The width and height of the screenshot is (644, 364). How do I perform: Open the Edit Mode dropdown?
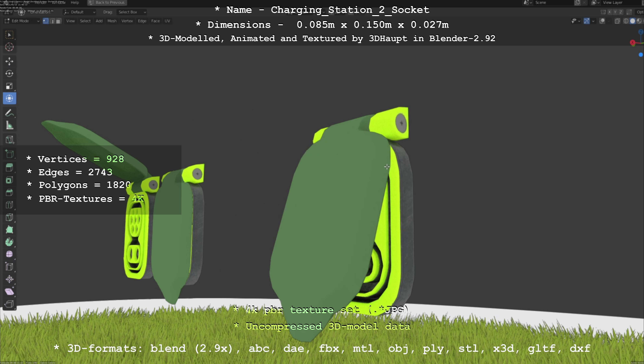click(22, 21)
